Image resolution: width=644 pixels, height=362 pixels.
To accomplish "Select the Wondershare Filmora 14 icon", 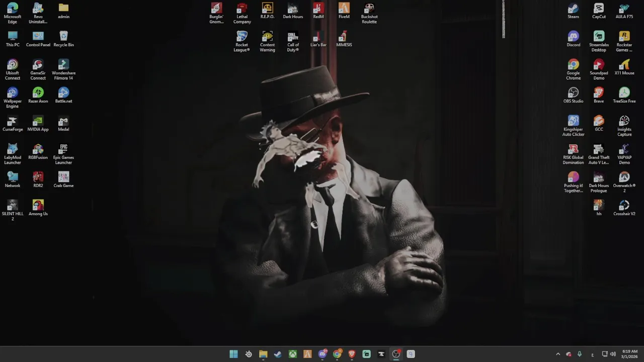I will coord(63,69).
